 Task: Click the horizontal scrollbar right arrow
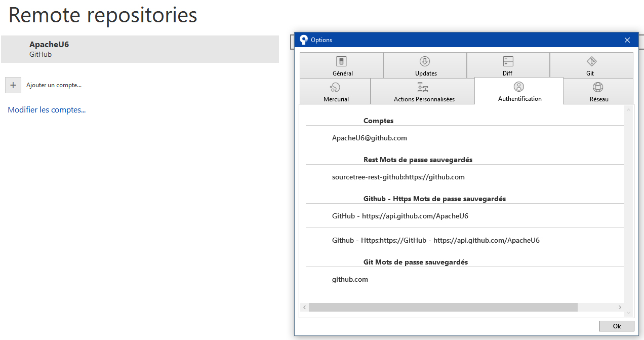(620, 307)
